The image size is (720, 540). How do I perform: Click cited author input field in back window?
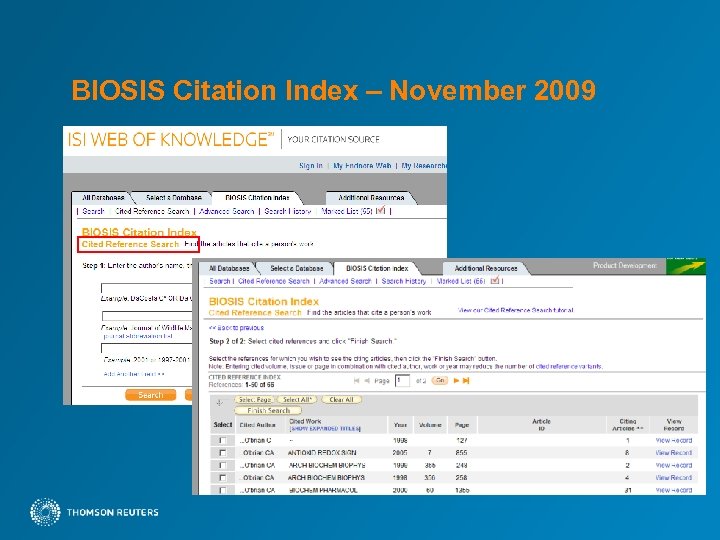coord(146,288)
